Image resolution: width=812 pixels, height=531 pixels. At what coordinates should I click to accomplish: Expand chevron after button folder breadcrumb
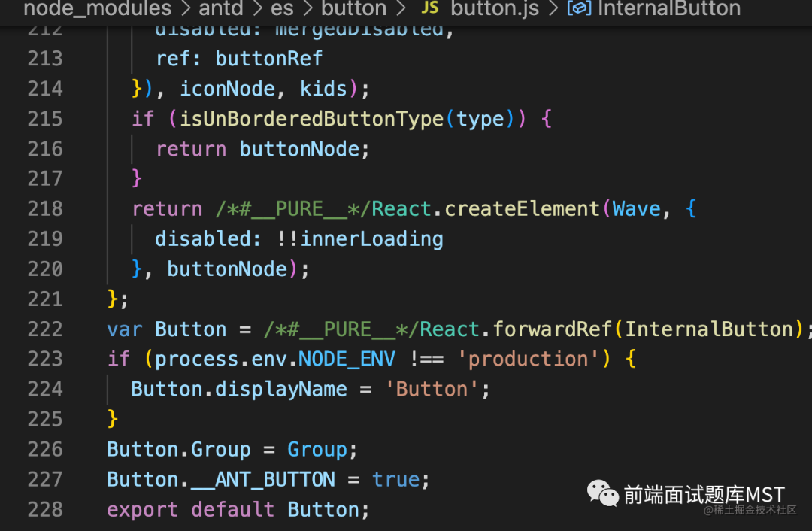tap(400, 8)
